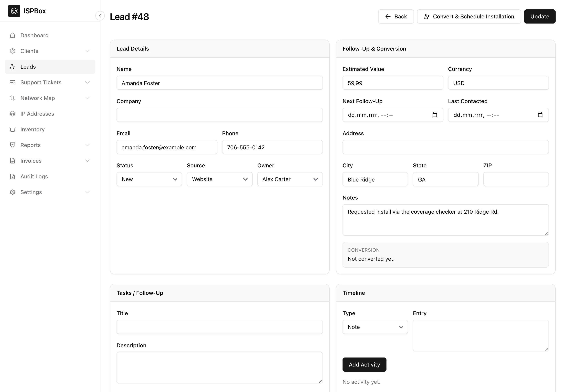Click the Last Contacted date field
The height and width of the screenshot is (392, 565).
click(498, 115)
